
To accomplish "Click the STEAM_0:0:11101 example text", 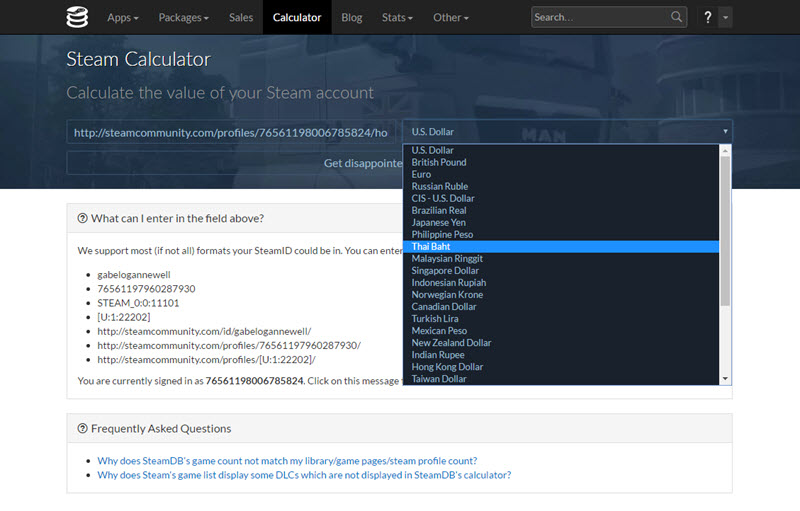I will point(138,303).
